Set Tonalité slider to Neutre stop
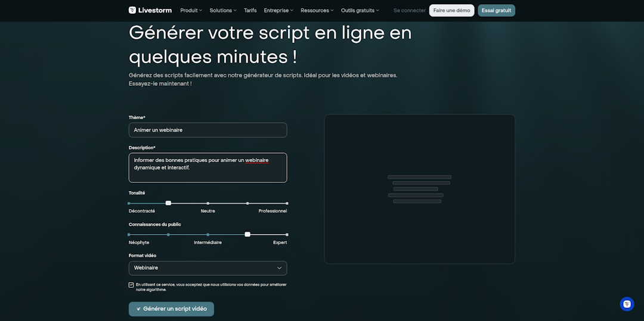 208,203
